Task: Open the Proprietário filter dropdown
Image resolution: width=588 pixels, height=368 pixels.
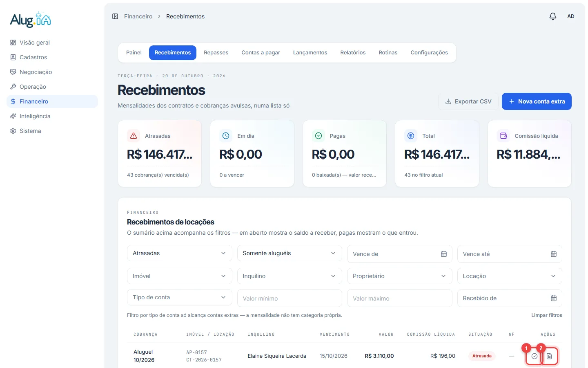Action: click(x=400, y=276)
